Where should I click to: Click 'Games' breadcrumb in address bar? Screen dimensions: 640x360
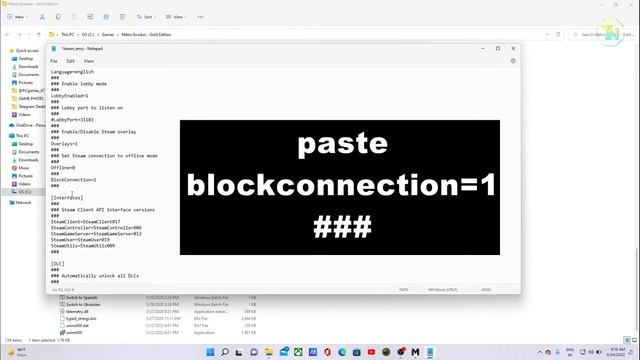(108, 35)
